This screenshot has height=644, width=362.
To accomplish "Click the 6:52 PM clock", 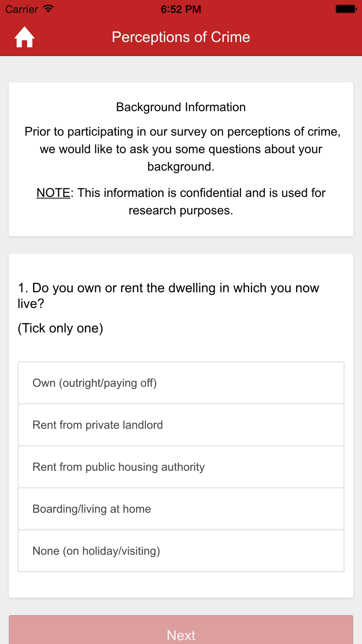I will [x=181, y=9].
